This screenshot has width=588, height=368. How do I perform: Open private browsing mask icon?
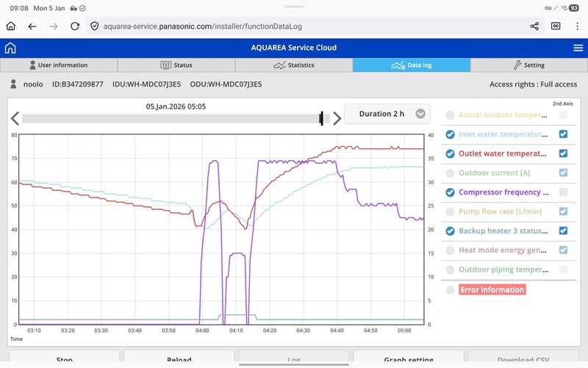click(556, 26)
